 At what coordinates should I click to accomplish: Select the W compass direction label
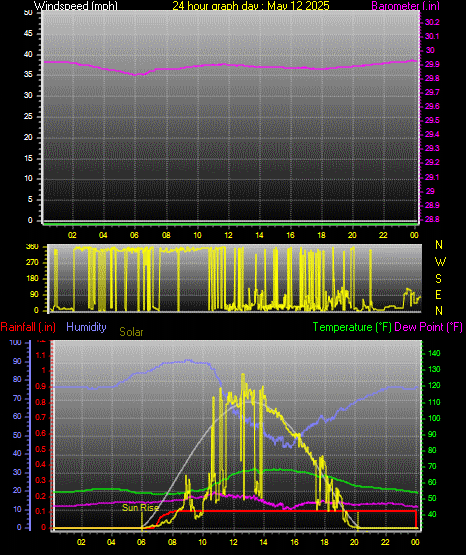440,262
